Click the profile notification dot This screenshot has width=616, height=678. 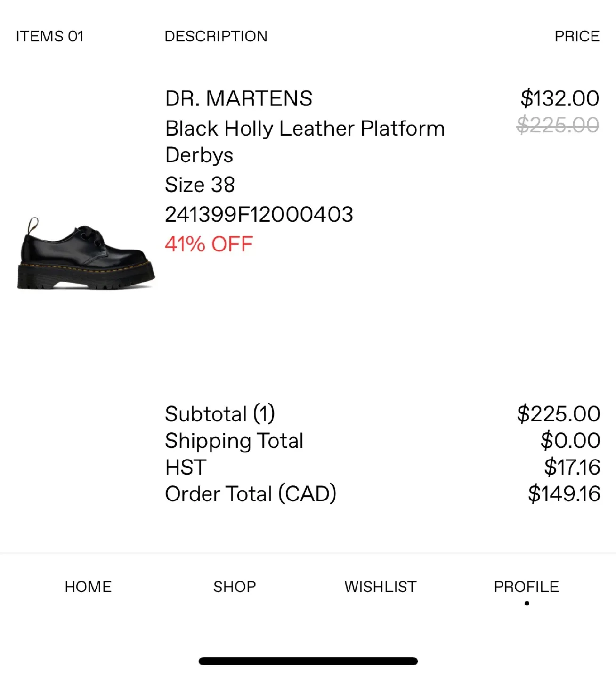[x=526, y=602]
